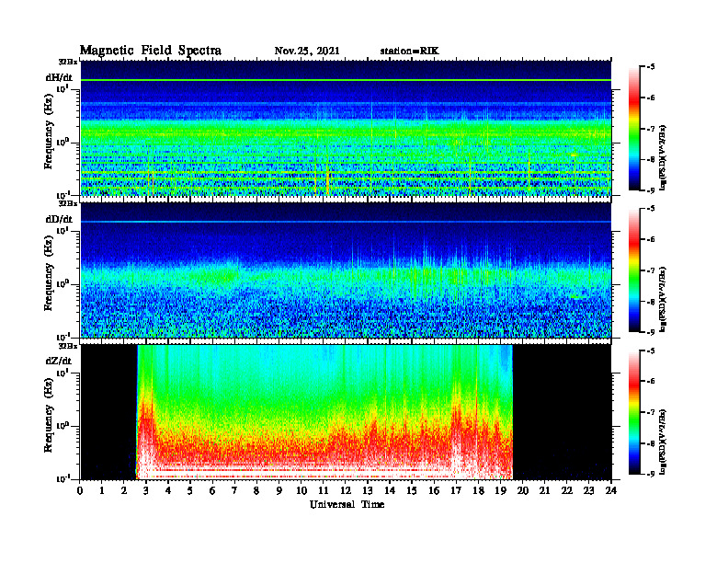The height and width of the screenshot is (563, 728).
Task: Click the dD/dt panel label
Action: click(x=59, y=219)
